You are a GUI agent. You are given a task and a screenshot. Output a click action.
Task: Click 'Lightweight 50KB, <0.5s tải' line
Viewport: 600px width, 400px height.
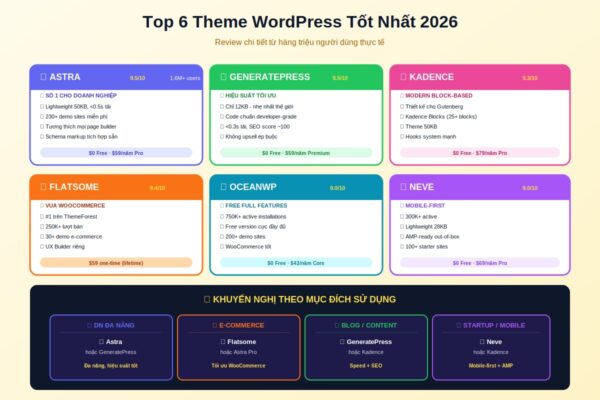coord(76,106)
